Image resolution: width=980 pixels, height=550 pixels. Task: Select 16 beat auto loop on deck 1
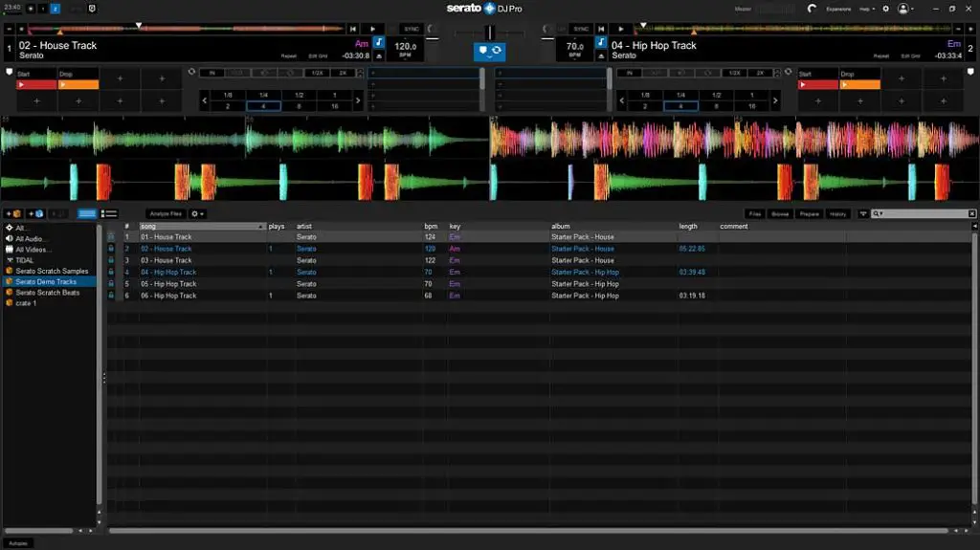point(334,106)
